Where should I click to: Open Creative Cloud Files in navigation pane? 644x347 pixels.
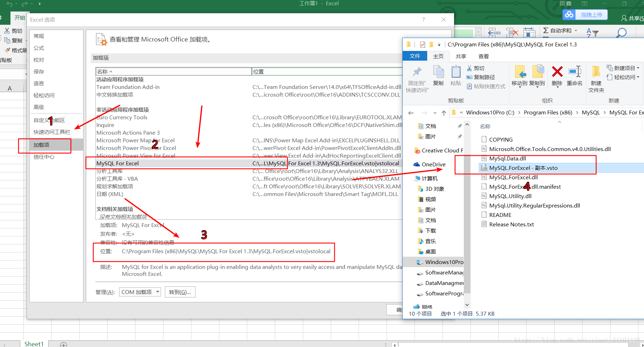click(439, 150)
